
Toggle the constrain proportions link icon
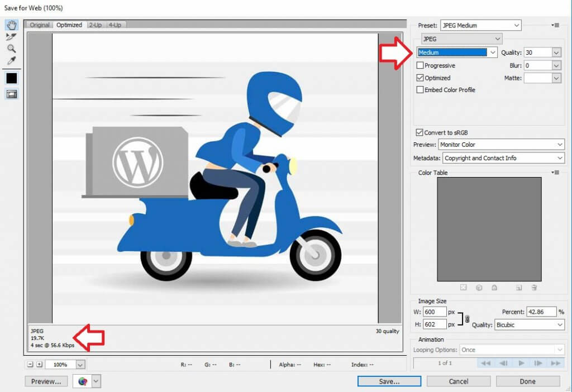[467, 319]
